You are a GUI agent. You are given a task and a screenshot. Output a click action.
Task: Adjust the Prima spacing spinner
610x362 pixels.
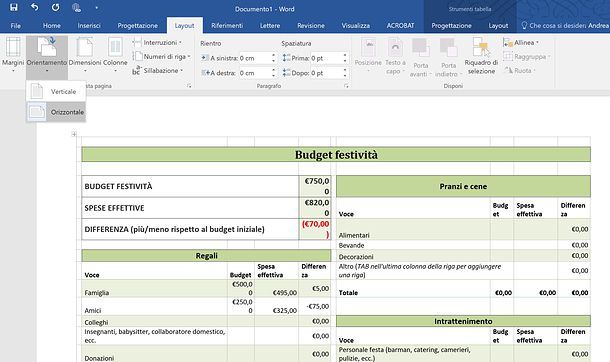pos(345,58)
